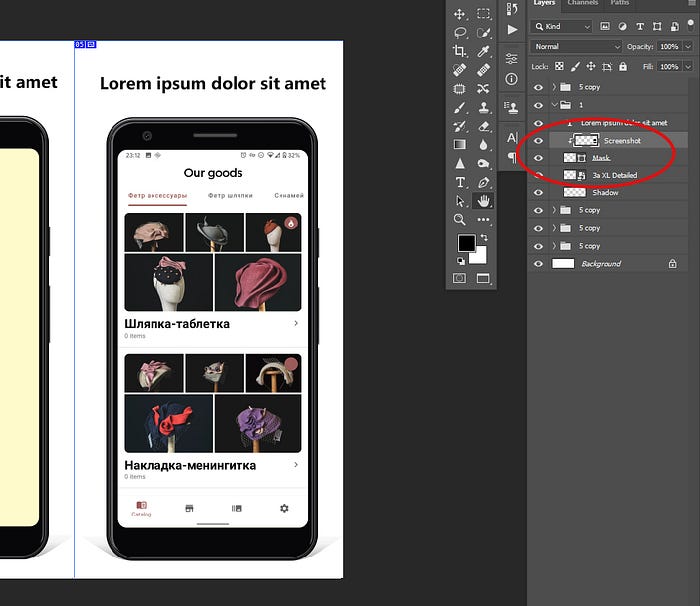Filter layers by type layers
The width and height of the screenshot is (700, 606).
(640, 26)
